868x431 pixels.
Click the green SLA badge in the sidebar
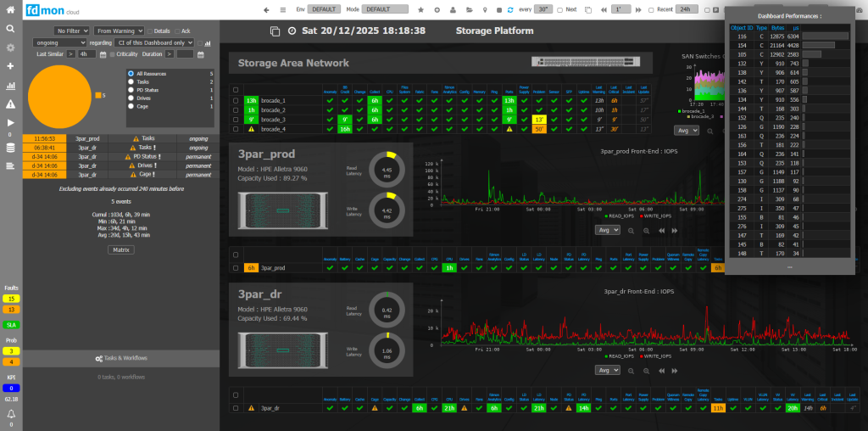11,325
